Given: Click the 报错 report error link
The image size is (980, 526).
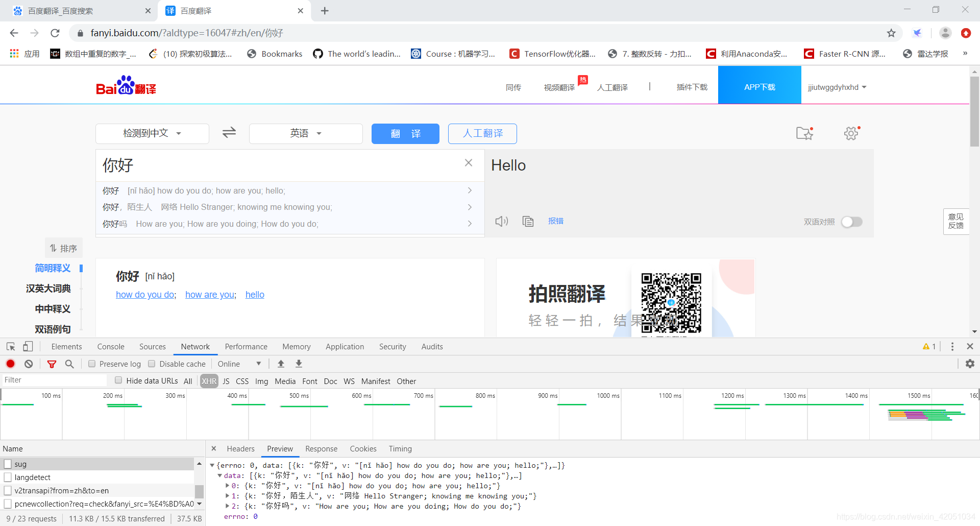Looking at the screenshot, I should pos(556,221).
